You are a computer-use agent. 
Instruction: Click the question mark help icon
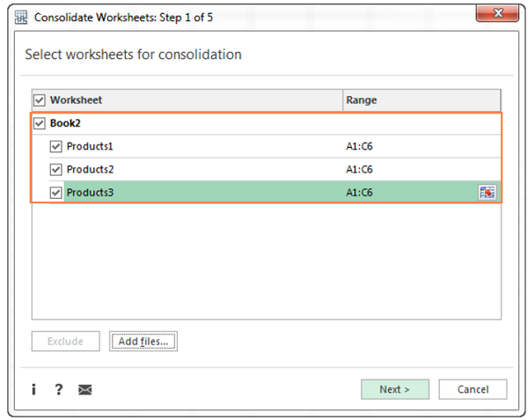pyautogui.click(x=59, y=389)
